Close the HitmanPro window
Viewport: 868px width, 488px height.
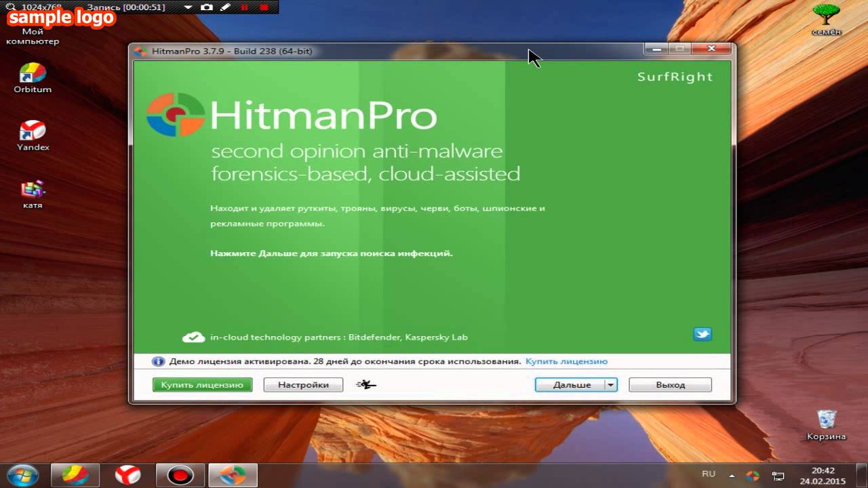(711, 49)
